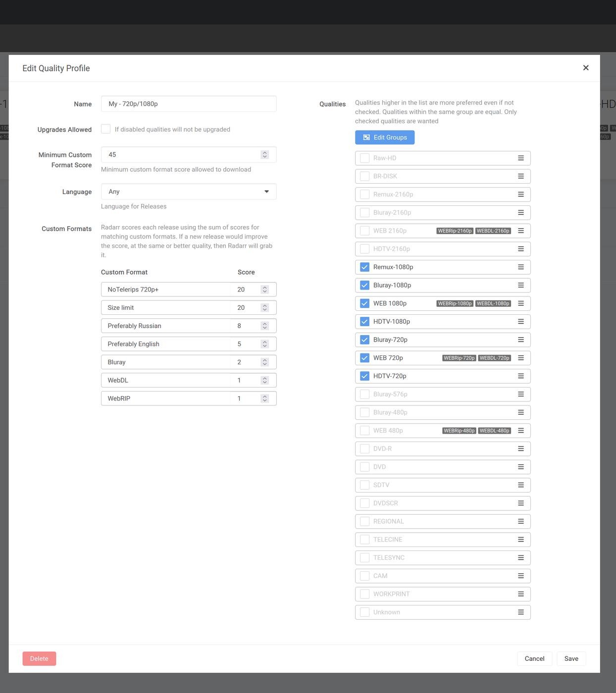This screenshot has width=616, height=693.
Task: Click the drag handle for DVD row
Action: (520, 467)
